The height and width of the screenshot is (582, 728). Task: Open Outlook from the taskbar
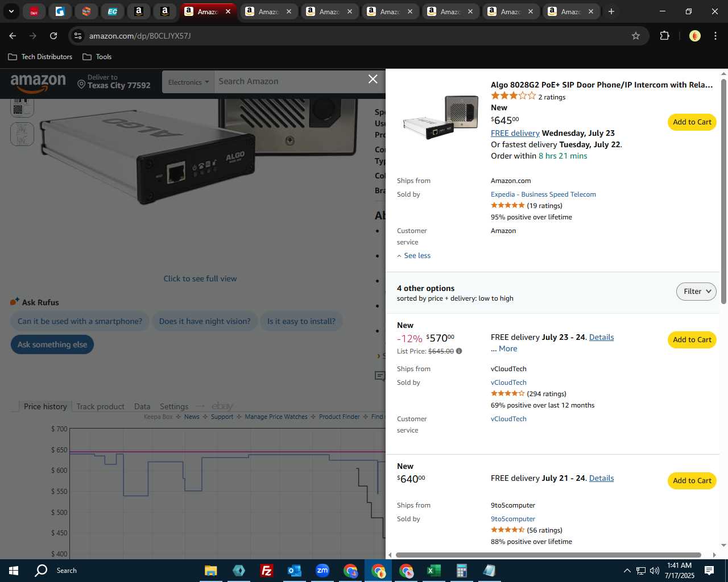point(294,571)
